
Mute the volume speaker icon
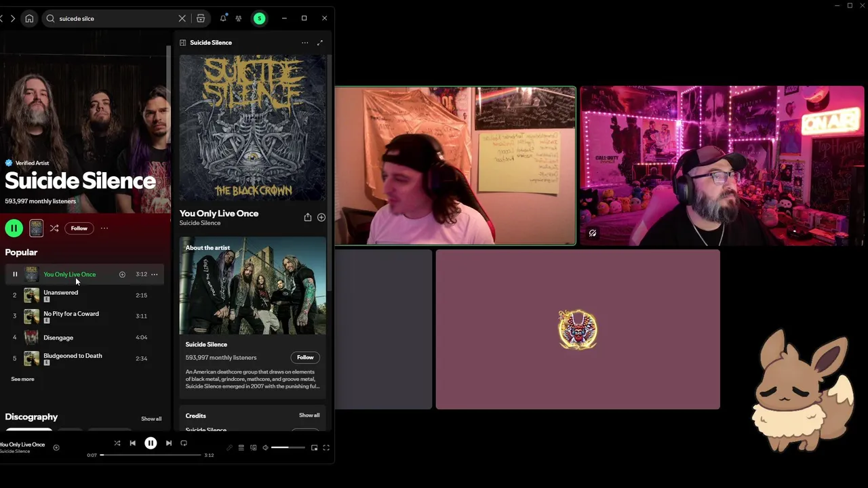point(265,447)
